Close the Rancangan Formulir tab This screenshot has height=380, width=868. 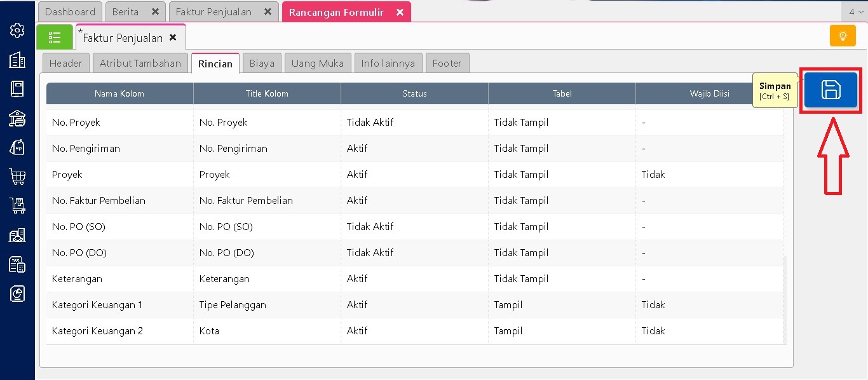pos(400,12)
